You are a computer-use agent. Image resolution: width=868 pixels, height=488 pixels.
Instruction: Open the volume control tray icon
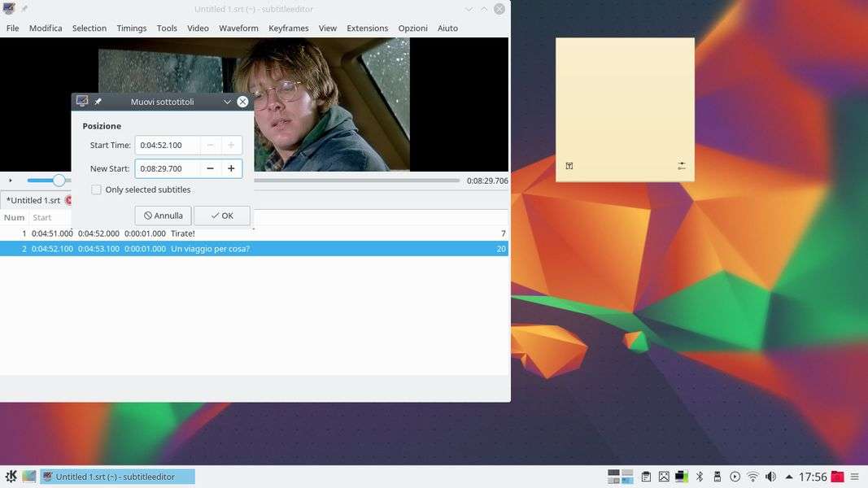770,477
